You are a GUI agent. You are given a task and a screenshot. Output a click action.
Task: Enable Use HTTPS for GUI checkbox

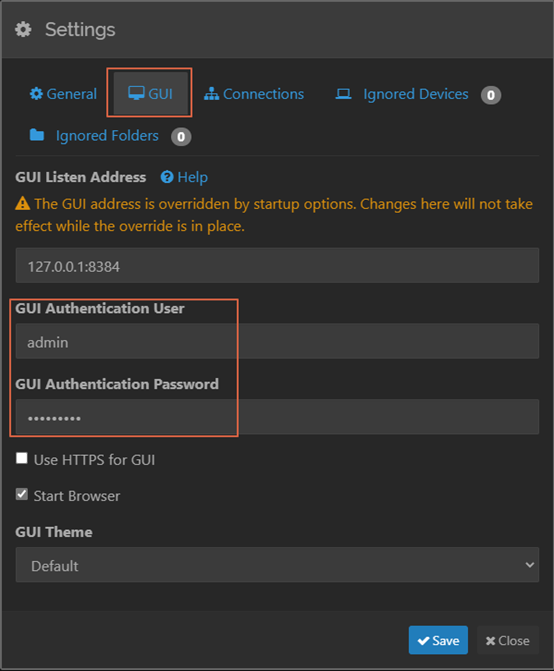click(x=22, y=458)
